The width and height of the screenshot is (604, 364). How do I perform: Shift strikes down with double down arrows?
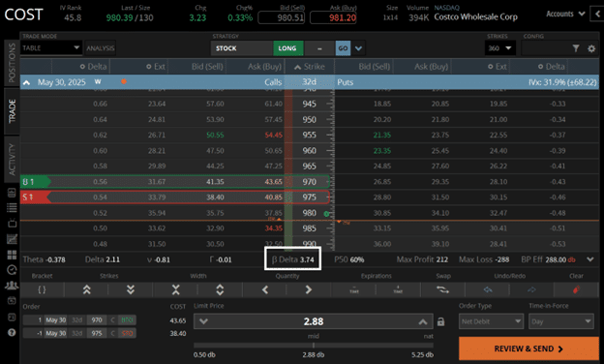coord(131,289)
